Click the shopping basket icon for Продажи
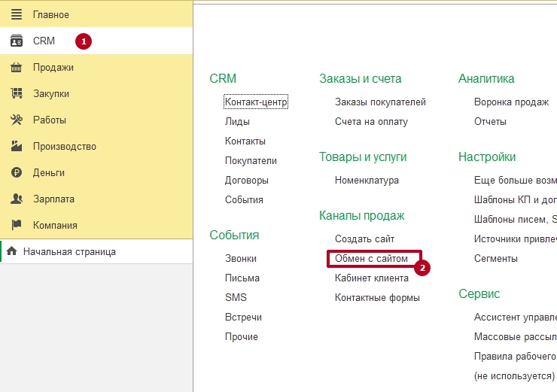The width and height of the screenshot is (557, 392). click(17, 67)
